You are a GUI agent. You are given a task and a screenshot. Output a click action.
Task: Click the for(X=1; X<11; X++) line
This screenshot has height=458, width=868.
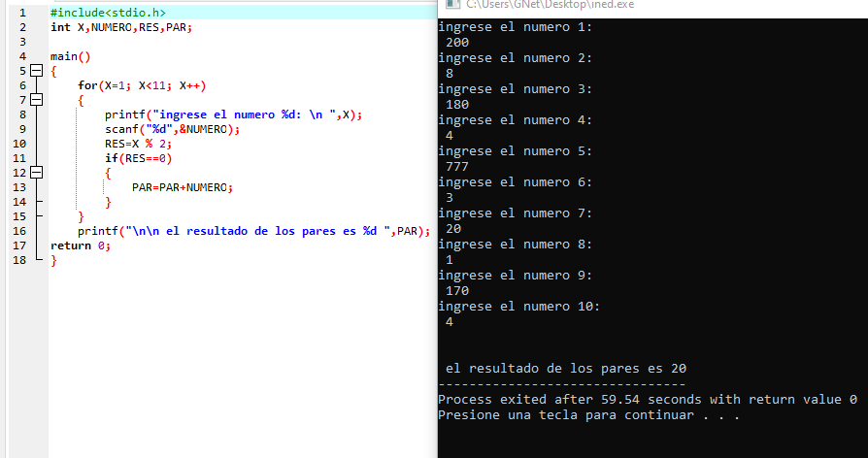pos(142,85)
